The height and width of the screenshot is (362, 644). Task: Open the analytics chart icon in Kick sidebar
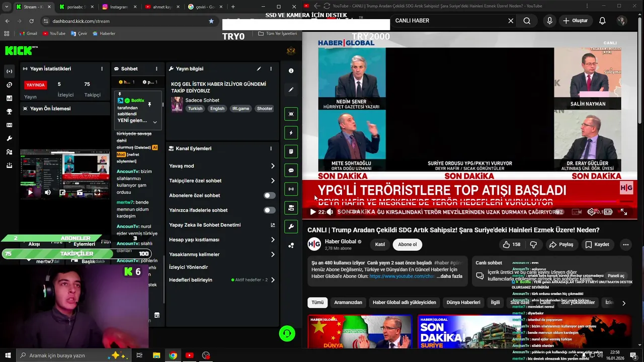9,98
